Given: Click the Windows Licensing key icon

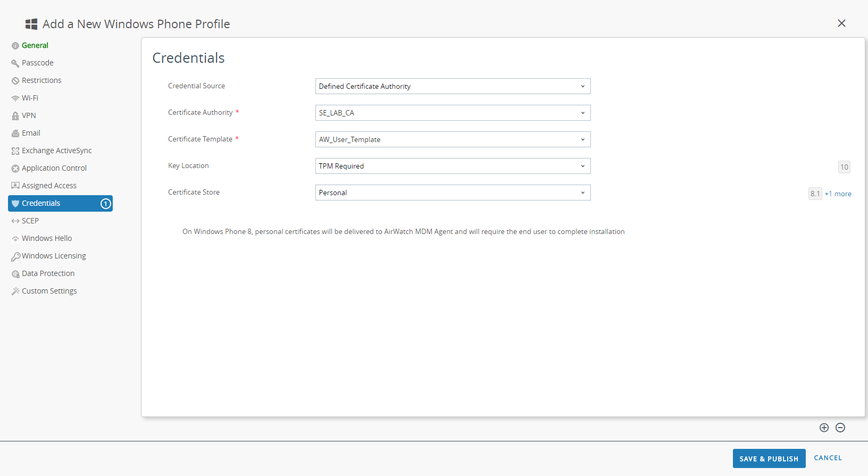Looking at the screenshot, I should point(16,256).
